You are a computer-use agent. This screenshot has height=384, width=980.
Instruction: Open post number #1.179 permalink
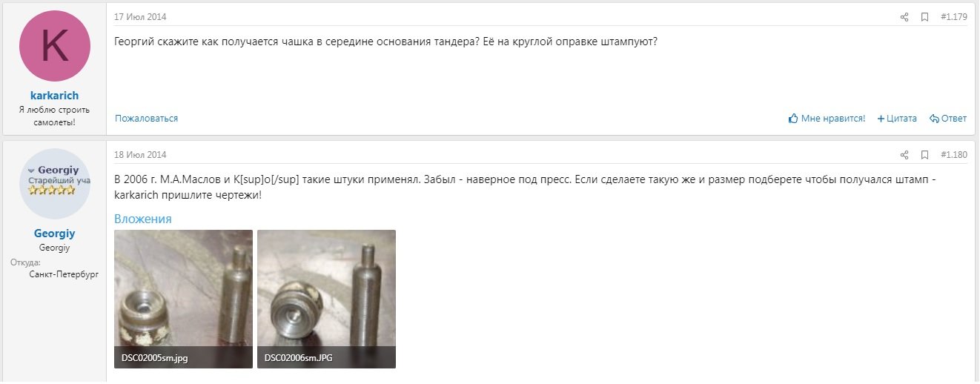click(954, 17)
